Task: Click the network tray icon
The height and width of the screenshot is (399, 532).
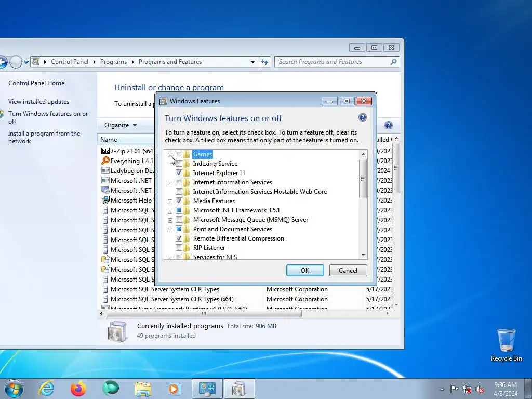Action: [467, 389]
